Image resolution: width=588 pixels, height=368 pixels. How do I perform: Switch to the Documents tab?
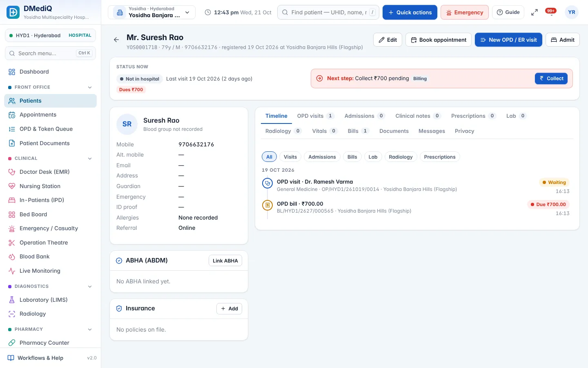(x=394, y=131)
